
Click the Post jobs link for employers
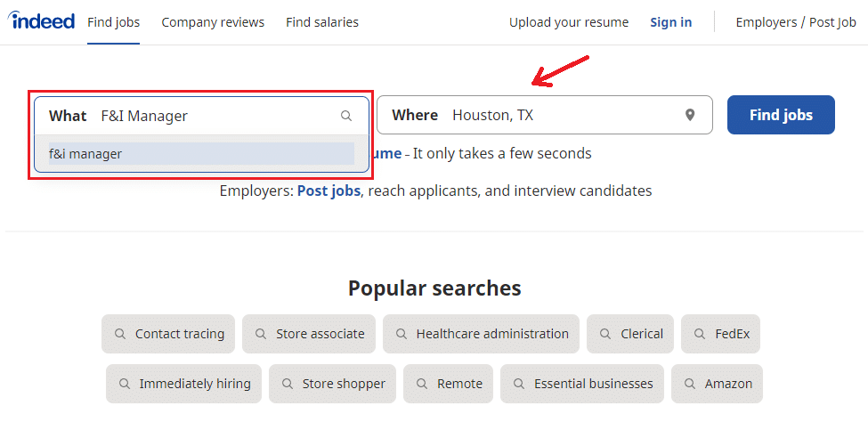(x=329, y=191)
